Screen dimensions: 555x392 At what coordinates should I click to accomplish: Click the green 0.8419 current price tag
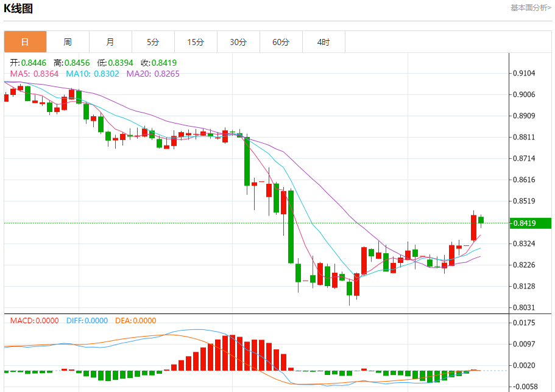530,223
